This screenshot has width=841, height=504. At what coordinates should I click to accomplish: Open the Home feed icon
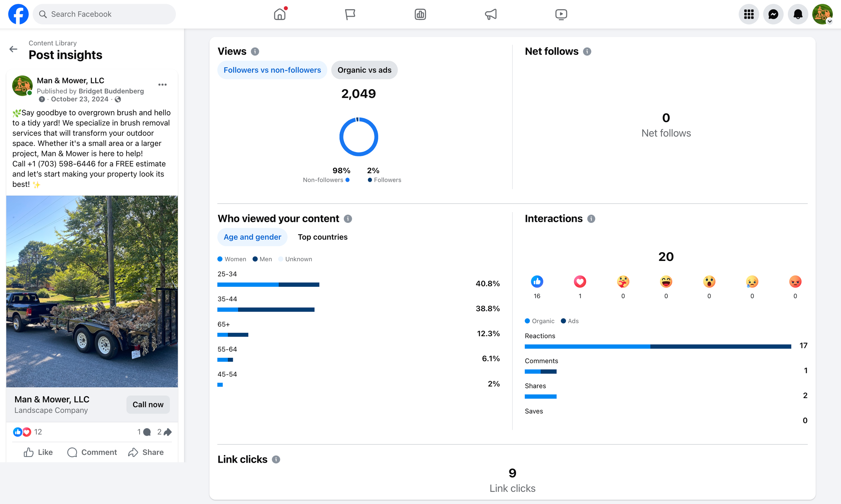click(x=280, y=14)
